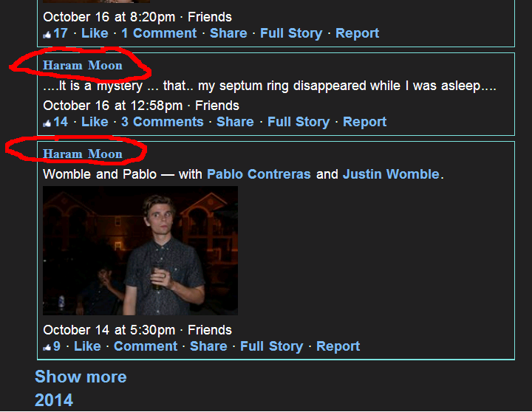The image size is (532, 412).
Task: Like the septum ring post
Action: pos(95,122)
